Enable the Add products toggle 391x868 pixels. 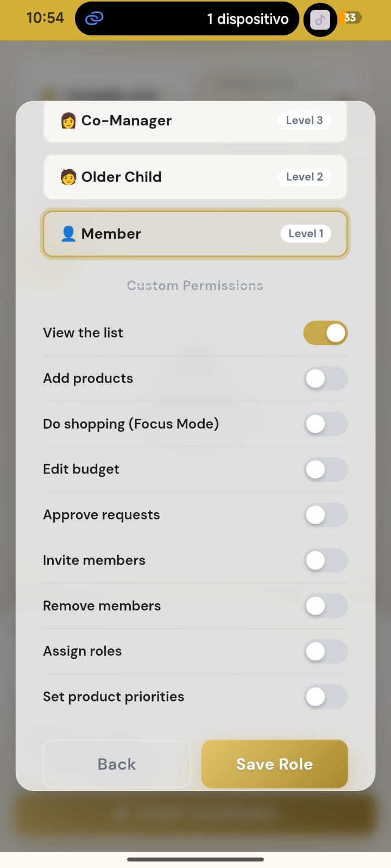(x=325, y=379)
